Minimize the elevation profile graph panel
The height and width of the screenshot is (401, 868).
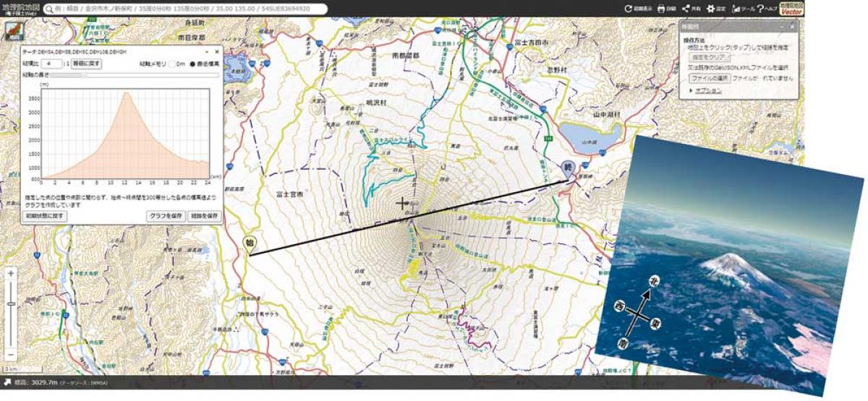click(207, 52)
